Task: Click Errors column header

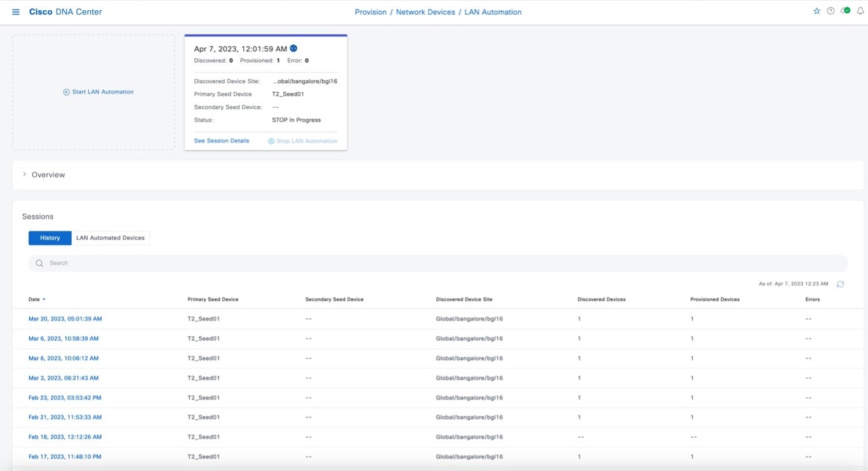Action: 813,299
